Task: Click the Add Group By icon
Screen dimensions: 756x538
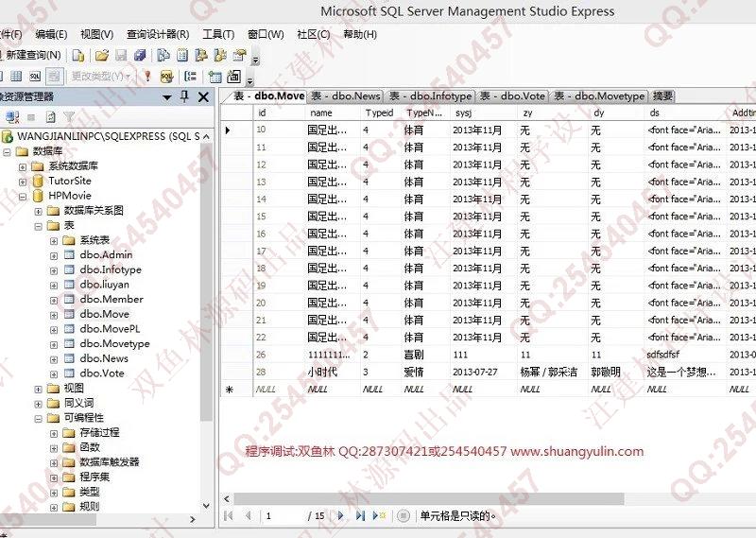Action: [191, 76]
